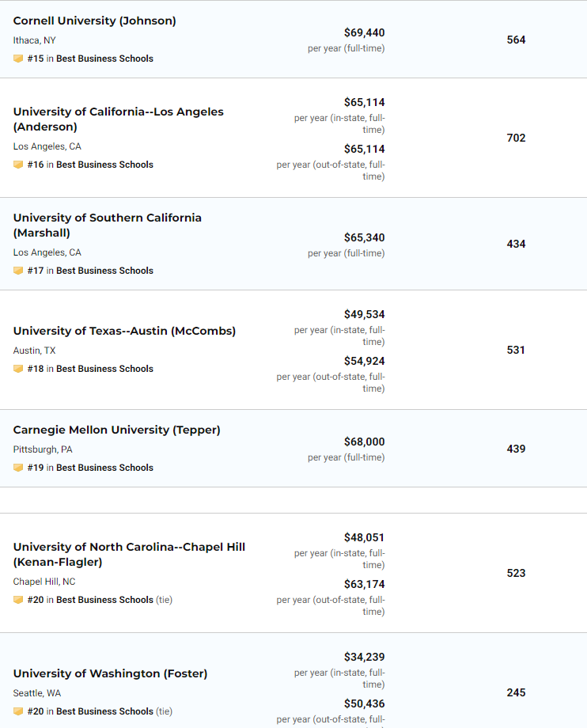
Task: Click the badge icon for Washington Foster's ranking
Action: tap(18, 711)
